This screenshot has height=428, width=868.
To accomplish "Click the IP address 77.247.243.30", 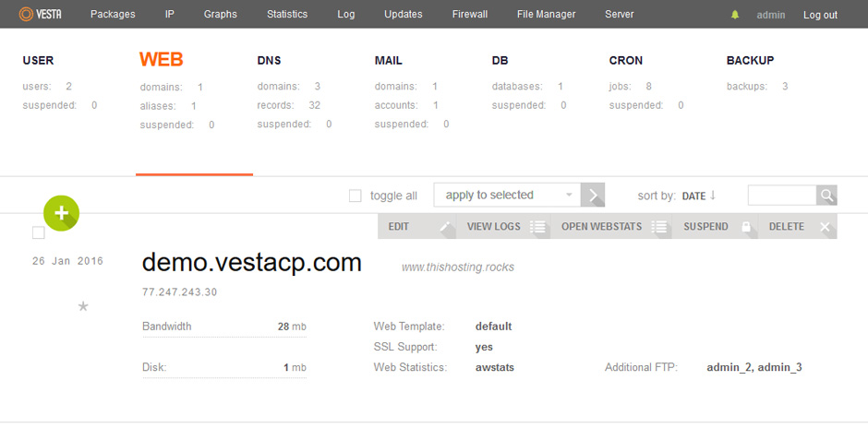I will click(180, 292).
